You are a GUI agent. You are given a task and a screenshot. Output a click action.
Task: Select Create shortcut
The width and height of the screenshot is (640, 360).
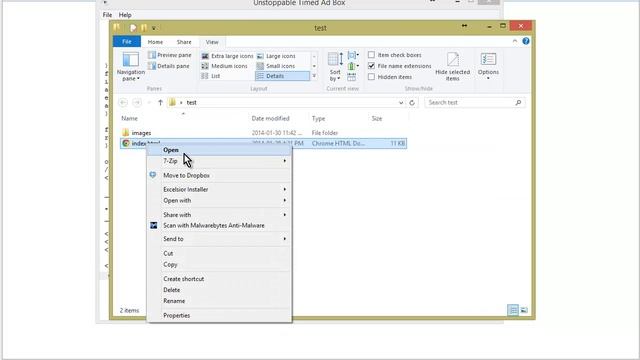(220, 279)
